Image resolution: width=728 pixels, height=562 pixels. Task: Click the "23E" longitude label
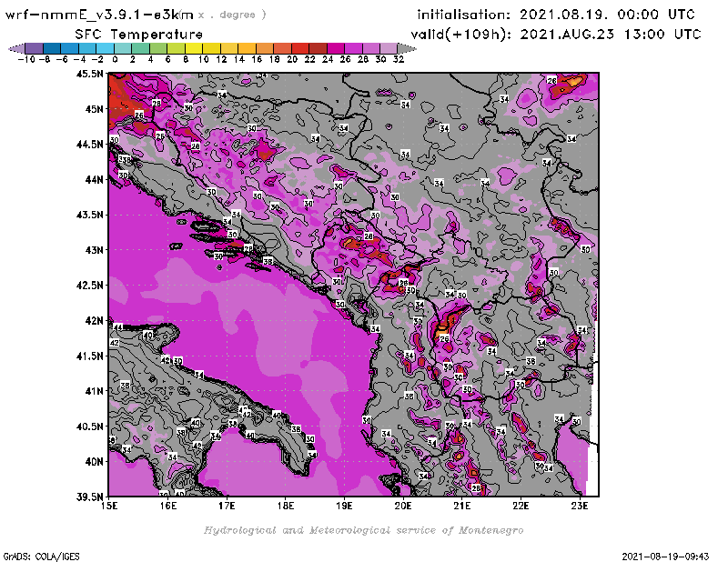[580, 506]
